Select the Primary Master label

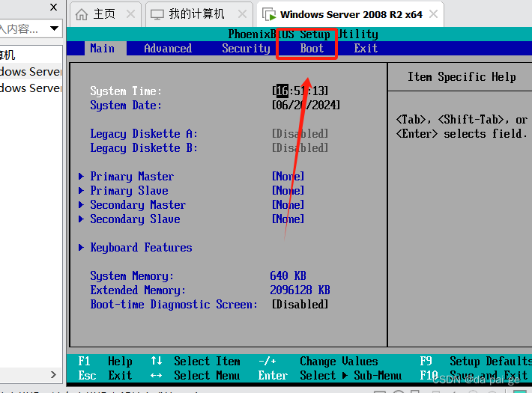(x=132, y=177)
